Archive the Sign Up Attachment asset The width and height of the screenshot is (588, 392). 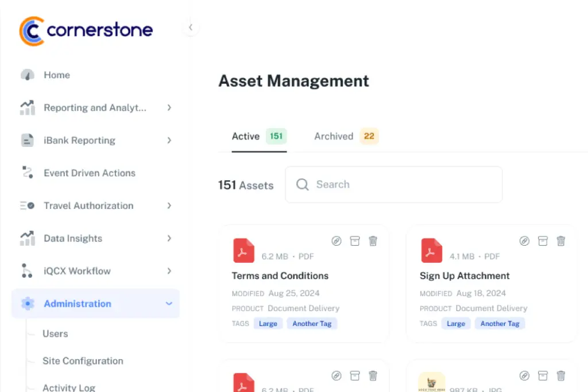(x=543, y=241)
